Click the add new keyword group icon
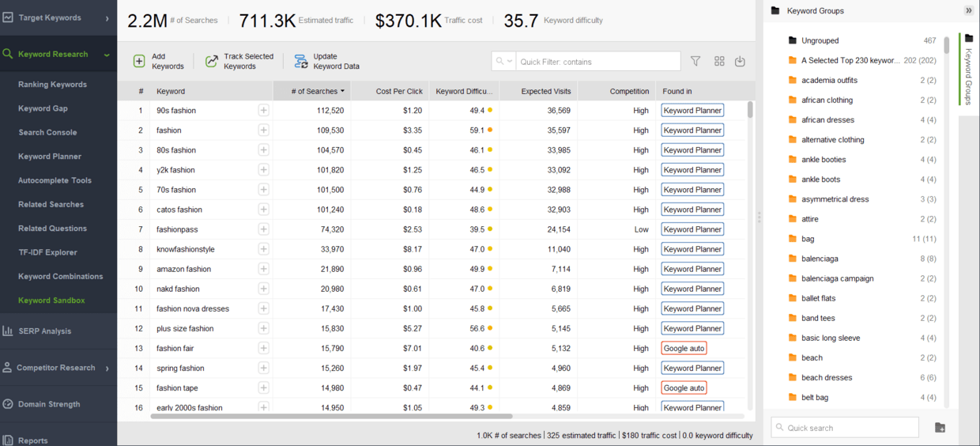The image size is (980, 446). [940, 428]
